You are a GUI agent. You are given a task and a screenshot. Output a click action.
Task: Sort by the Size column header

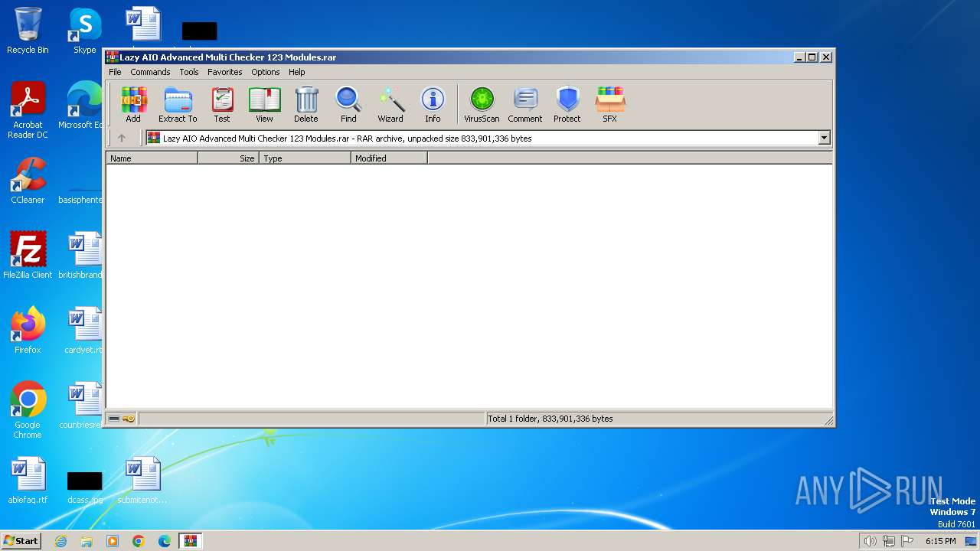(228, 158)
